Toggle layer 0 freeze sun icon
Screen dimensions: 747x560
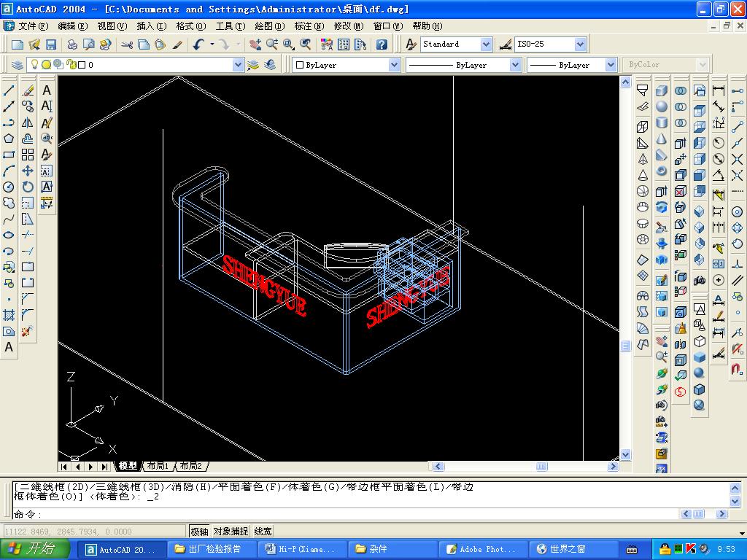click(46, 65)
